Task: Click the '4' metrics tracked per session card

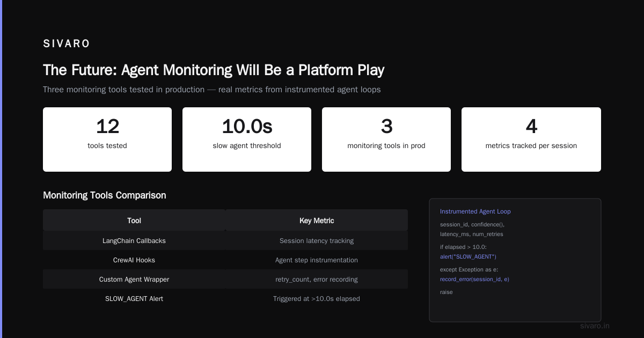Action: click(x=531, y=139)
